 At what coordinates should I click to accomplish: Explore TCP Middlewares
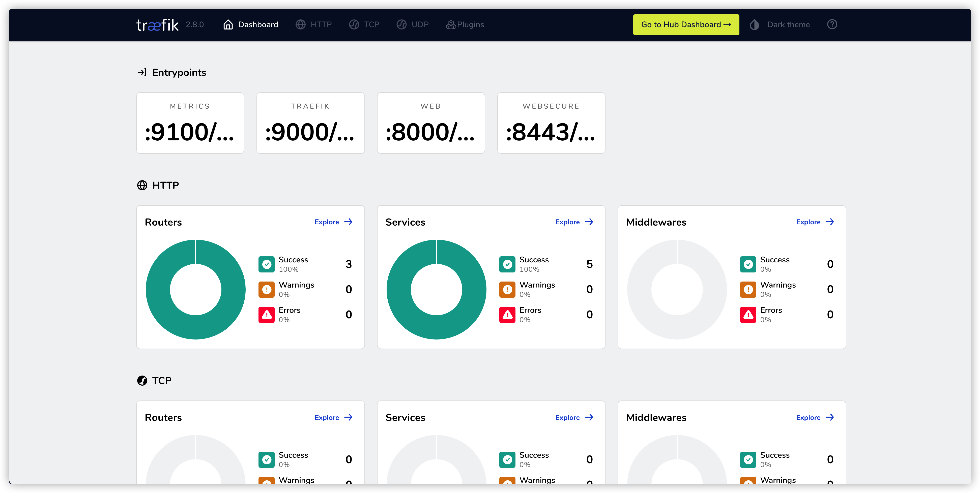point(815,417)
